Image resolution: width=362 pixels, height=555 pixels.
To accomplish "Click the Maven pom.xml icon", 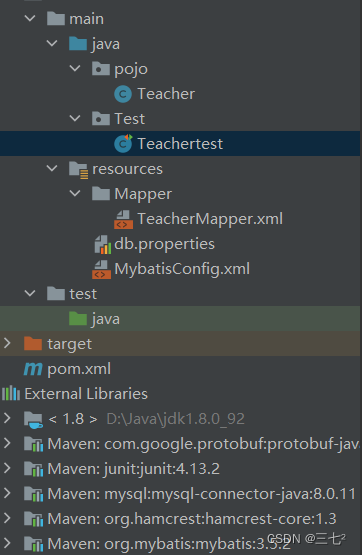I will click(x=33, y=369).
